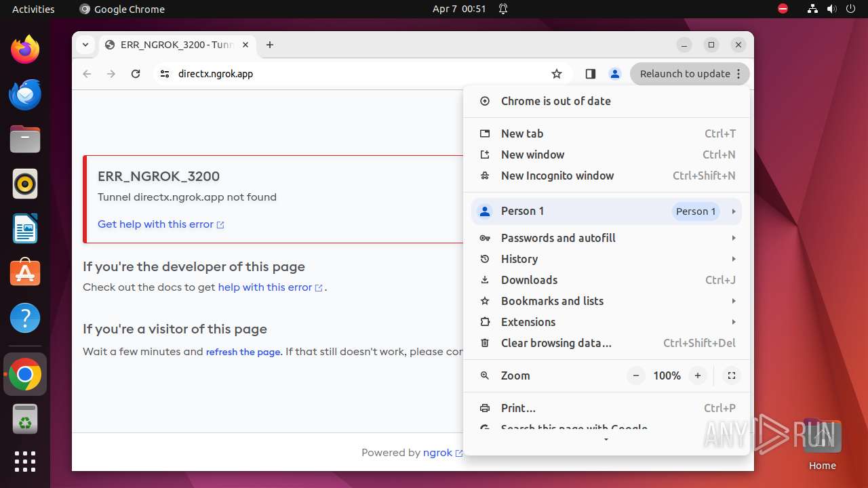Image resolution: width=868 pixels, height=488 pixels.
Task: Expand Passwords and autofill submenu
Action: pos(606,238)
